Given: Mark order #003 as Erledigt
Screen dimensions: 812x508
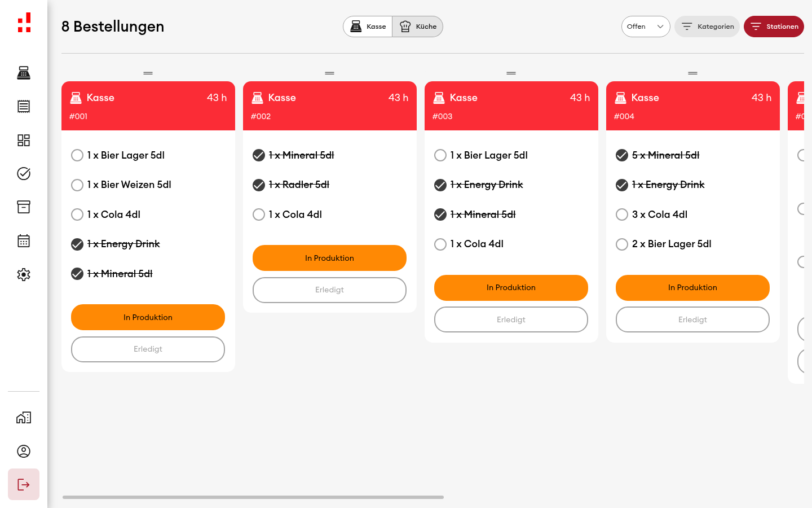Looking at the screenshot, I should click(x=511, y=319).
